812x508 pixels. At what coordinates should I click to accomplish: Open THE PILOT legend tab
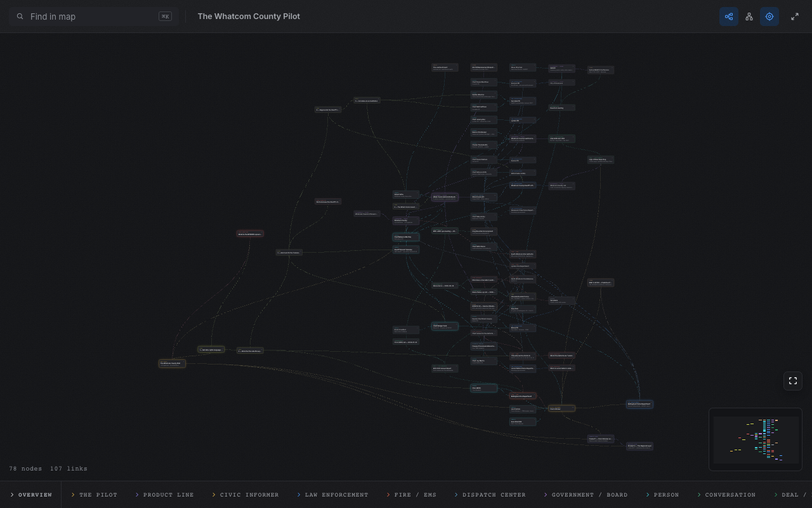coord(95,495)
